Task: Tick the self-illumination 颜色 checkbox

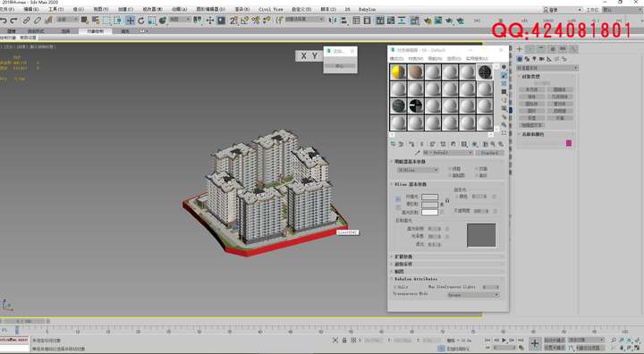Action: [457, 197]
